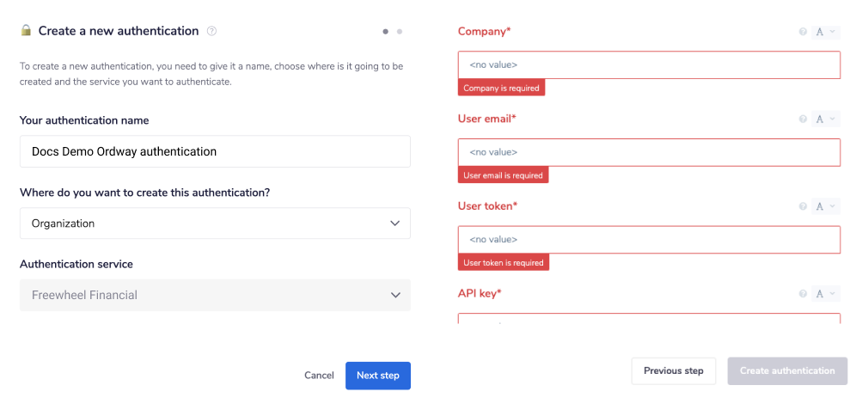Click the Create authentication button
The image size is (868, 410).
[787, 371]
